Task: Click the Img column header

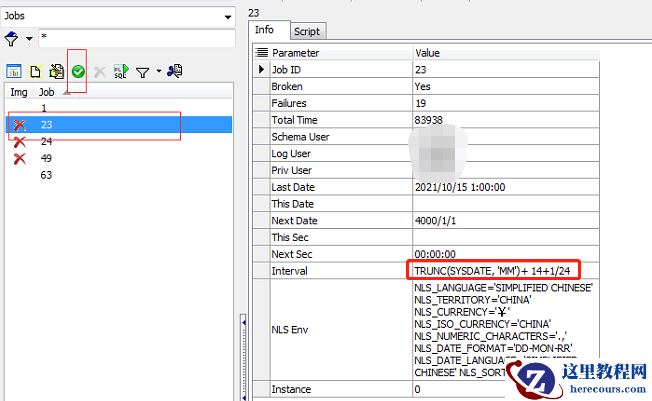Action: 18,92
